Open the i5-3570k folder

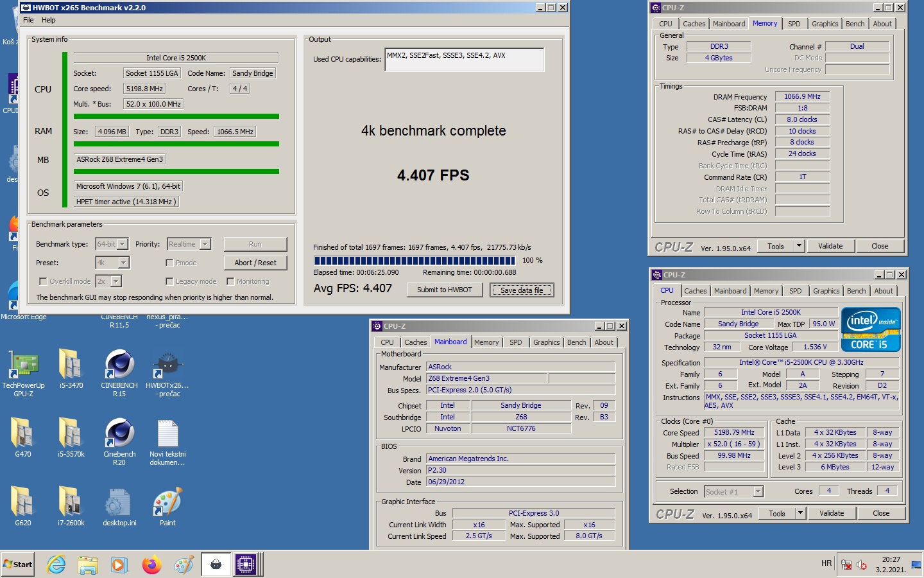tap(71, 438)
